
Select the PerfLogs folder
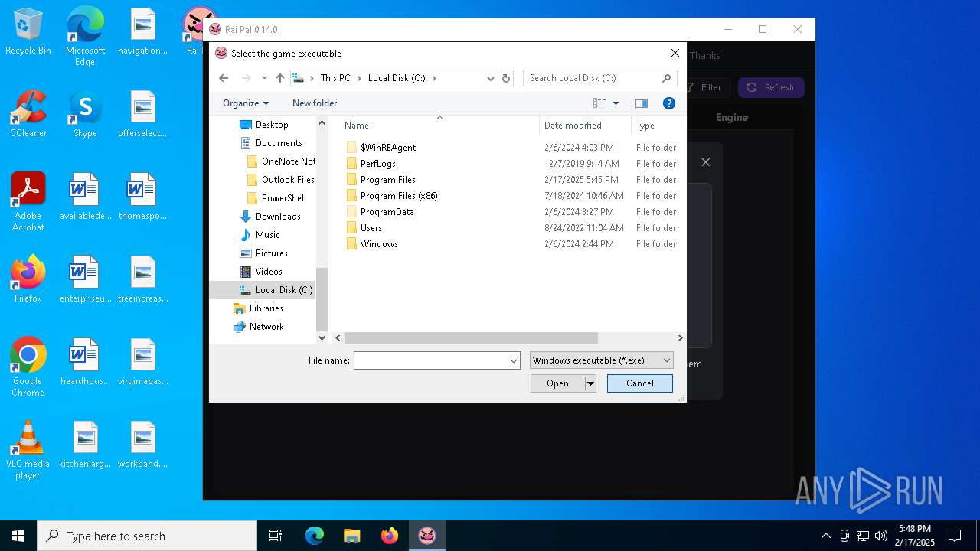pyautogui.click(x=371, y=164)
